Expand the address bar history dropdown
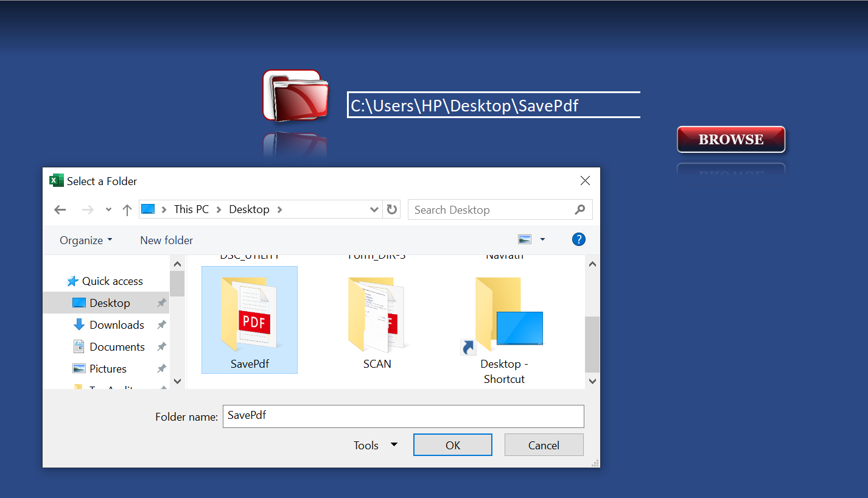This screenshot has width=868, height=498. (x=374, y=209)
